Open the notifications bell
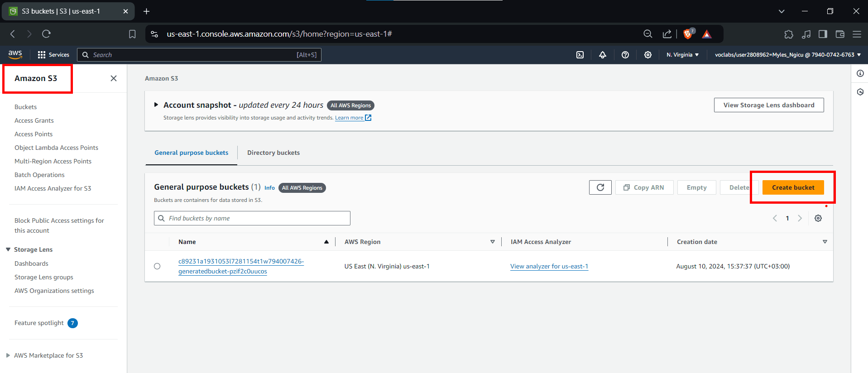This screenshot has height=373, width=868. pos(603,55)
